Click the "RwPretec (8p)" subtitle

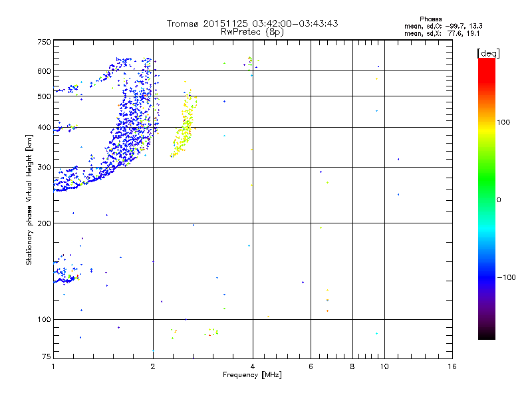[x=252, y=32]
